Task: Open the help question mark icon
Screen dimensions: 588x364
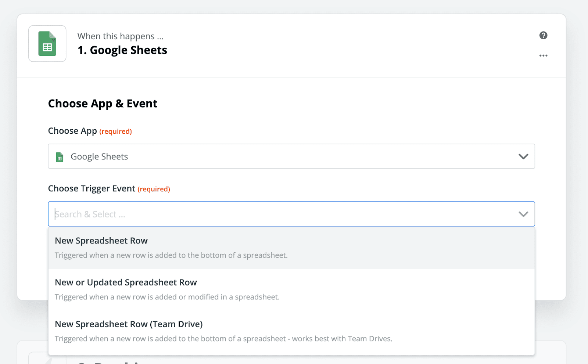Action: pos(543,35)
